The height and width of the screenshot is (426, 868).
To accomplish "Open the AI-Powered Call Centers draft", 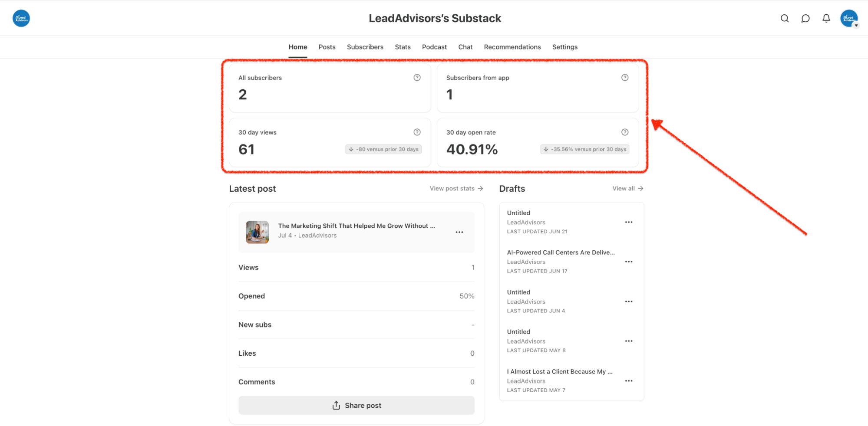I will tap(561, 252).
